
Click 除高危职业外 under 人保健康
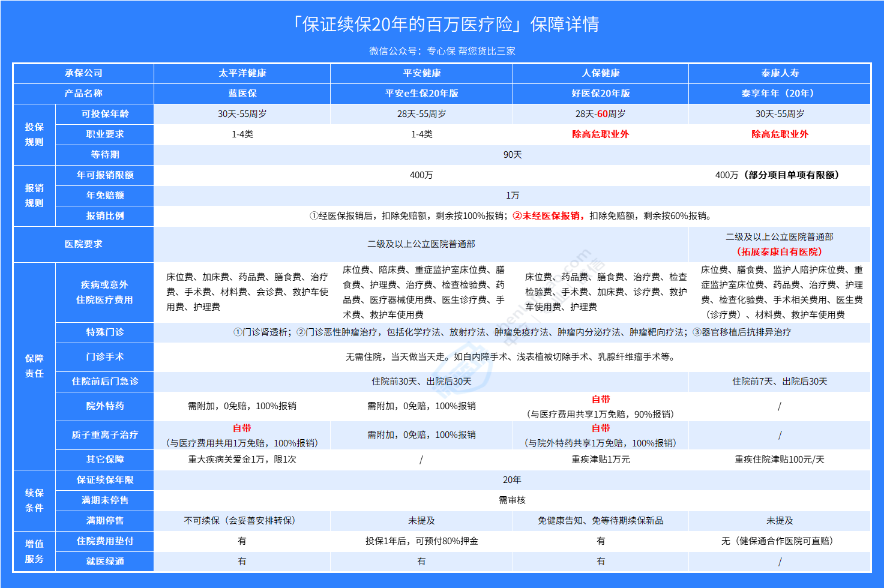click(601, 134)
